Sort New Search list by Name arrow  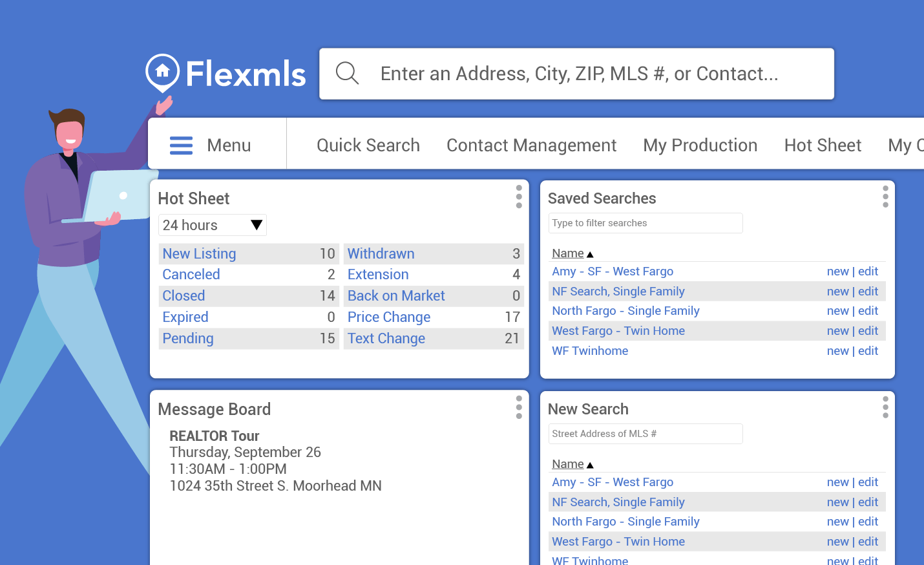(x=590, y=465)
